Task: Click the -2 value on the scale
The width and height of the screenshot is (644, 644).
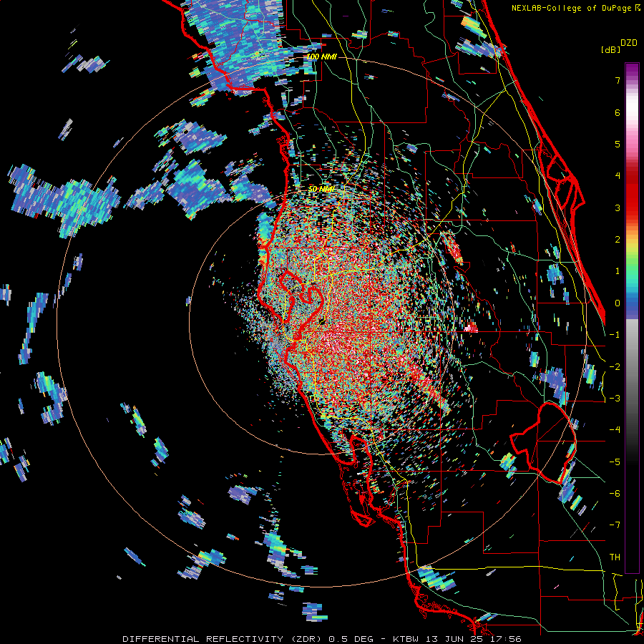Action: point(615,367)
